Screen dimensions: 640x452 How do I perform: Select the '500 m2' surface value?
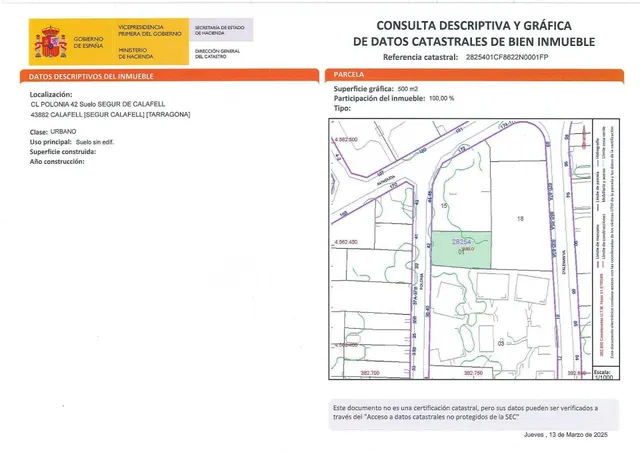(x=408, y=89)
